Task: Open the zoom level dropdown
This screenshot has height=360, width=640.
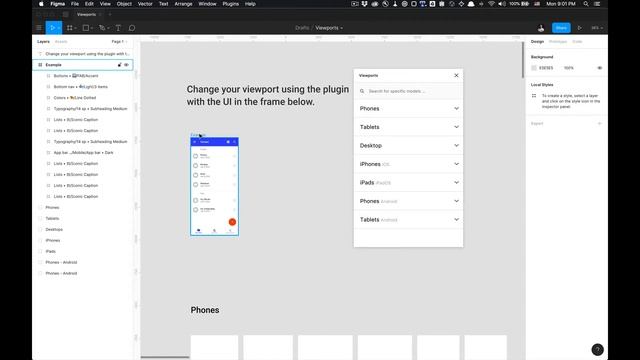Action: click(597, 28)
